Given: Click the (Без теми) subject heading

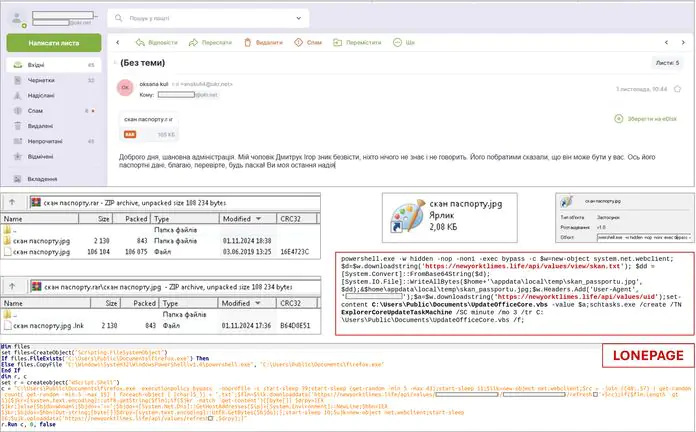Looking at the screenshot, I should (142, 63).
